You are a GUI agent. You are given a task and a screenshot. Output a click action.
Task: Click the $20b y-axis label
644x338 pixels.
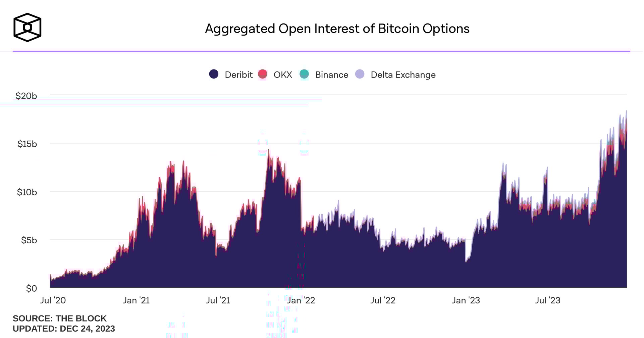click(26, 96)
